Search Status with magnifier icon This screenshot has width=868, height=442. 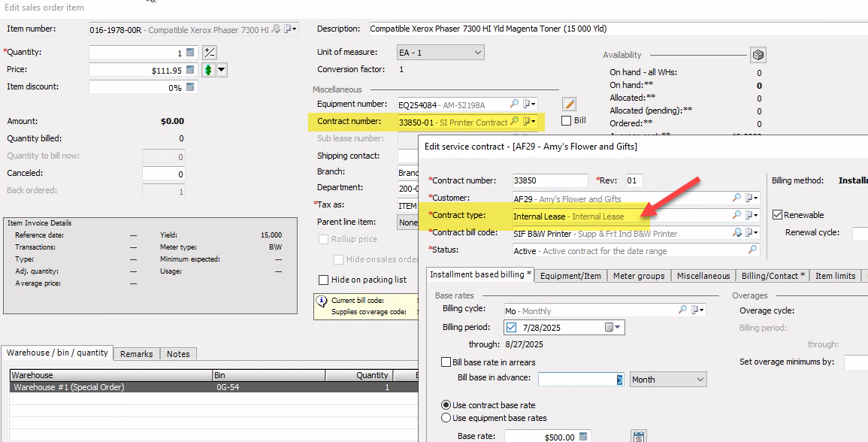coord(752,250)
